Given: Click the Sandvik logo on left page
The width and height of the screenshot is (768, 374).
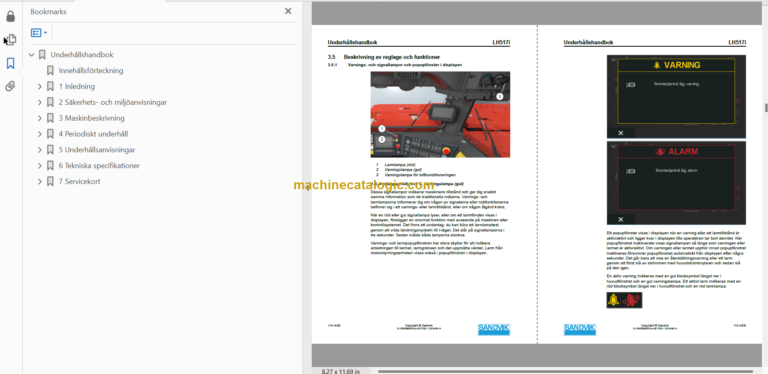Looking at the screenshot, I should click(494, 329).
